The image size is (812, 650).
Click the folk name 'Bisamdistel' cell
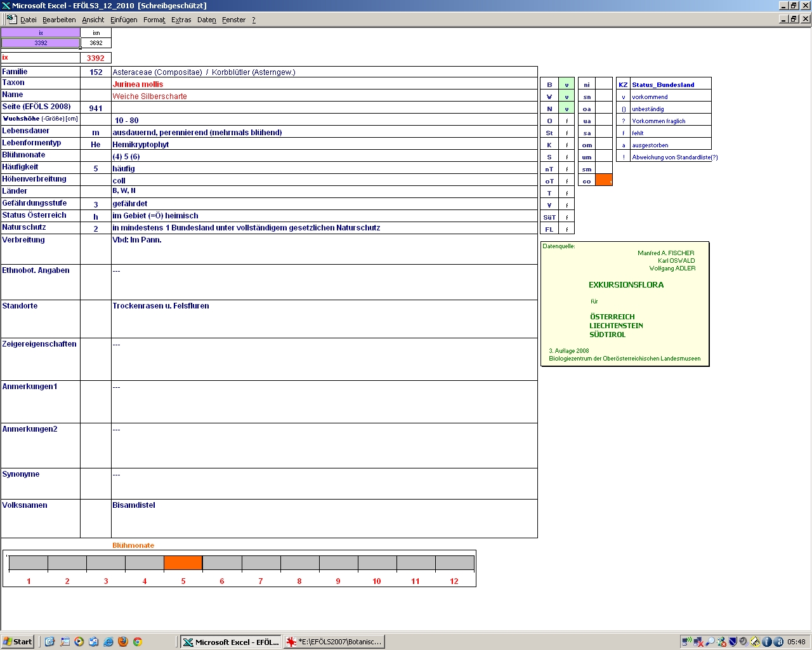pos(324,519)
